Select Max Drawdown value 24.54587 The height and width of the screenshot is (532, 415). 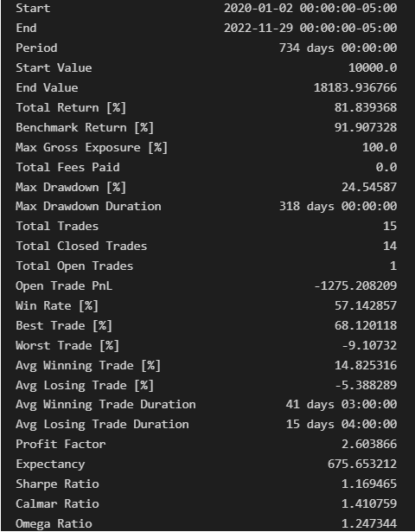click(369, 187)
